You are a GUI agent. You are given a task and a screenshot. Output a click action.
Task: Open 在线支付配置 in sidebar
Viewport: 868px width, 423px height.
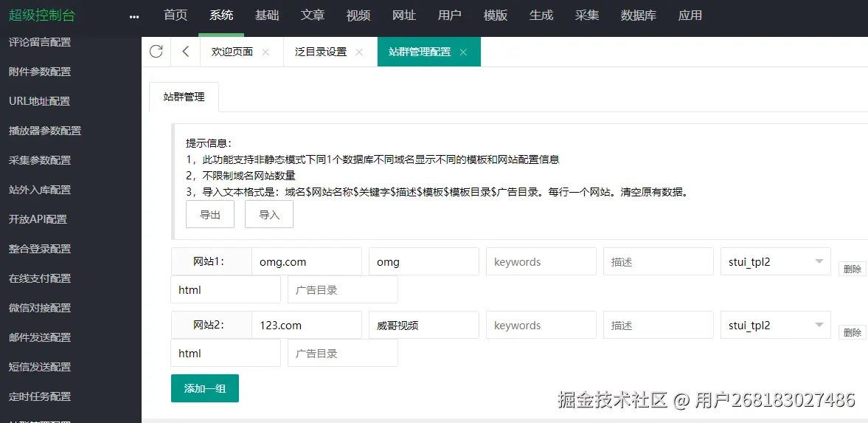(x=40, y=278)
